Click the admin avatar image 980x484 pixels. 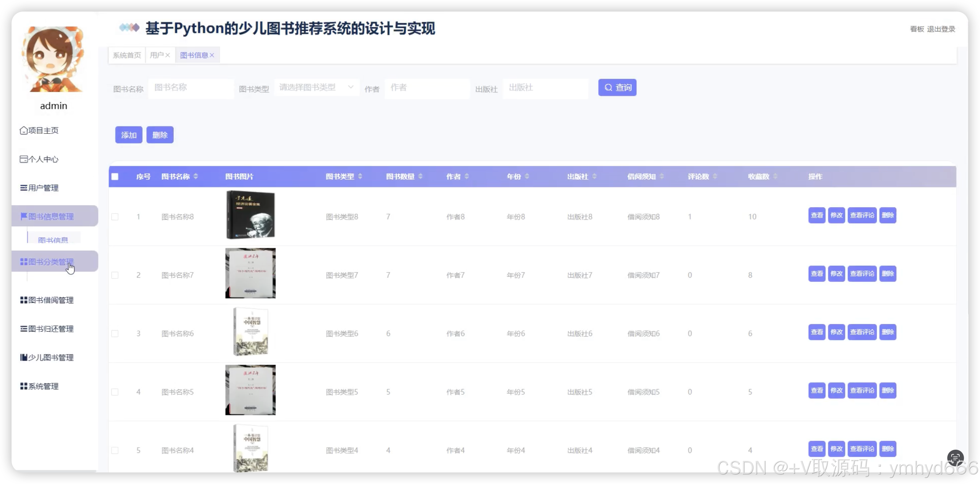[53, 59]
